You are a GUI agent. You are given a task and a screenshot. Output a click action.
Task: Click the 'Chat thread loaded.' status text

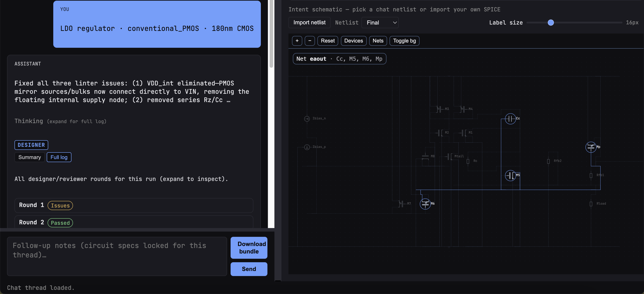coord(41,288)
